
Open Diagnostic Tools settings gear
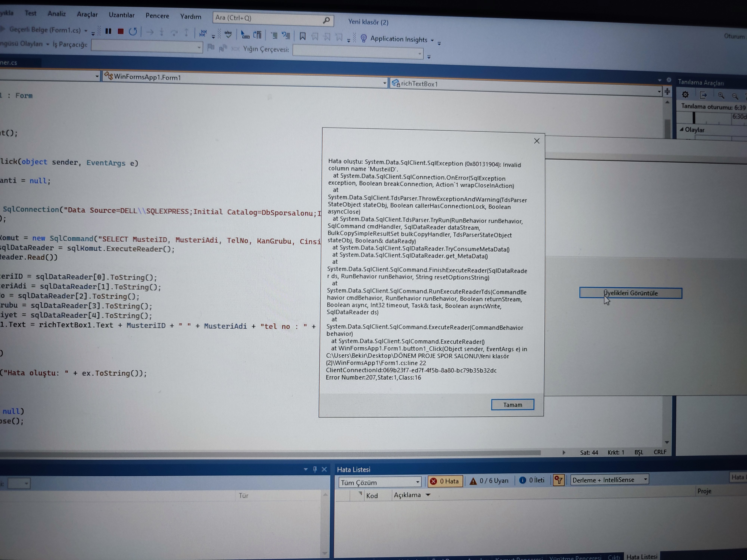(685, 94)
